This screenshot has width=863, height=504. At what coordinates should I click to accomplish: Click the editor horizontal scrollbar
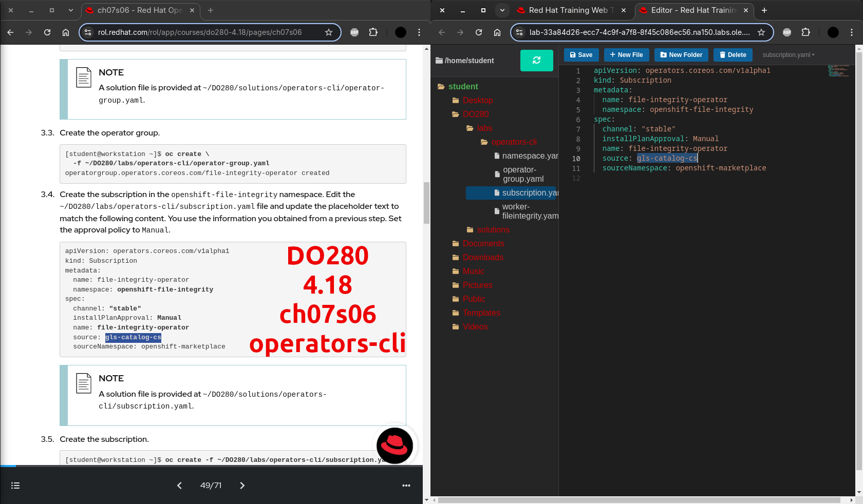point(639,500)
